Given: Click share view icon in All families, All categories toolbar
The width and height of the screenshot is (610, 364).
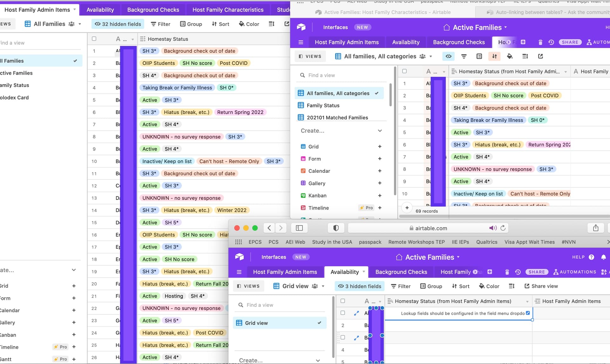Looking at the screenshot, I should pos(540,56).
